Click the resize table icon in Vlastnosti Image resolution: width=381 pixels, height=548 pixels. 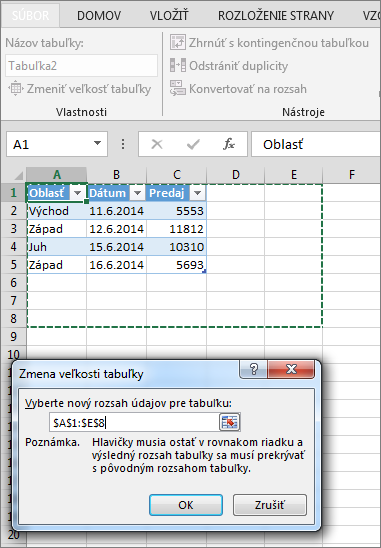click(x=16, y=89)
